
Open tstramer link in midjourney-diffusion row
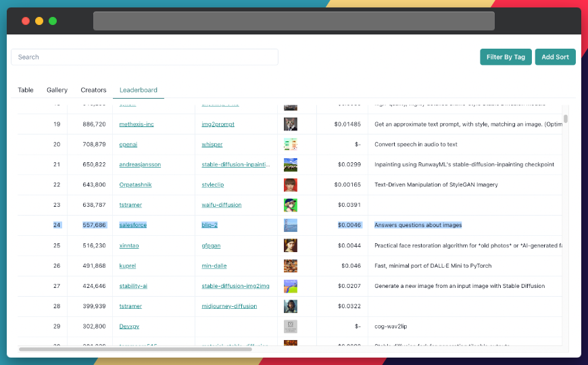130,306
